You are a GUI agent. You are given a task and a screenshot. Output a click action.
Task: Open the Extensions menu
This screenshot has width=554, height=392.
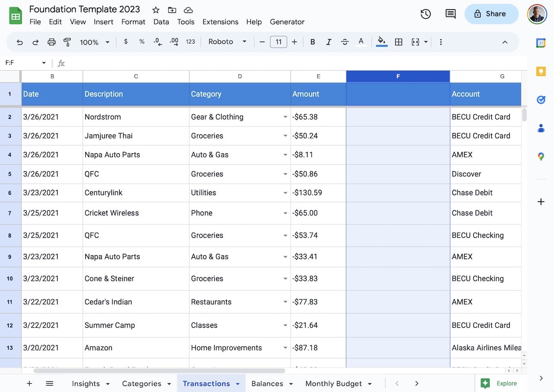tap(220, 22)
